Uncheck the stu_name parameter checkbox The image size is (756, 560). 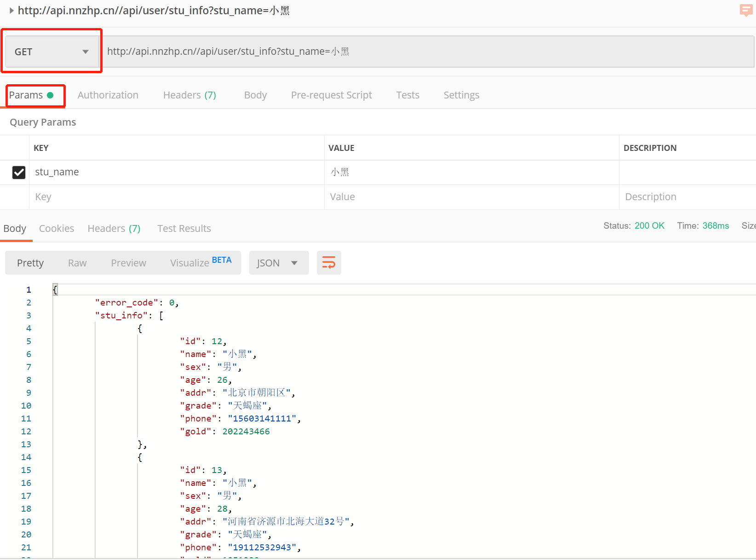click(x=19, y=173)
